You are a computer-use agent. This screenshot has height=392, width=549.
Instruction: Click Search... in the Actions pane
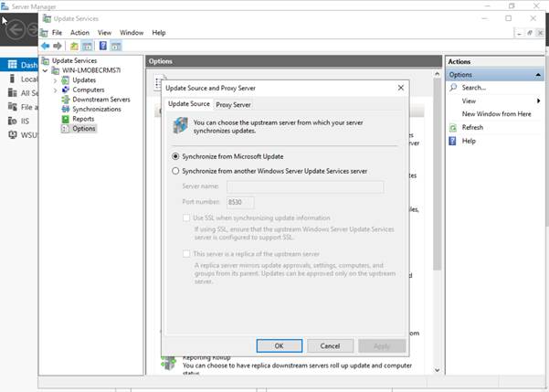[x=474, y=88]
